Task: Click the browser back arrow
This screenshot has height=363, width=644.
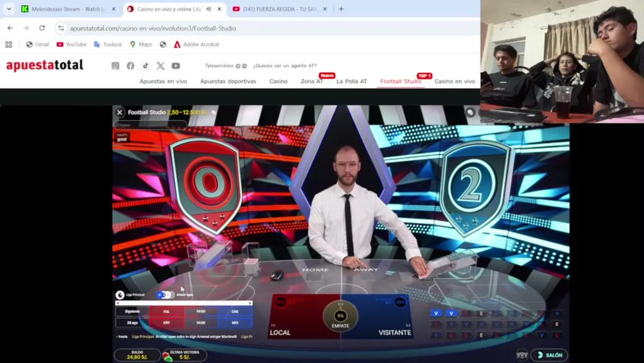Action: [10, 28]
